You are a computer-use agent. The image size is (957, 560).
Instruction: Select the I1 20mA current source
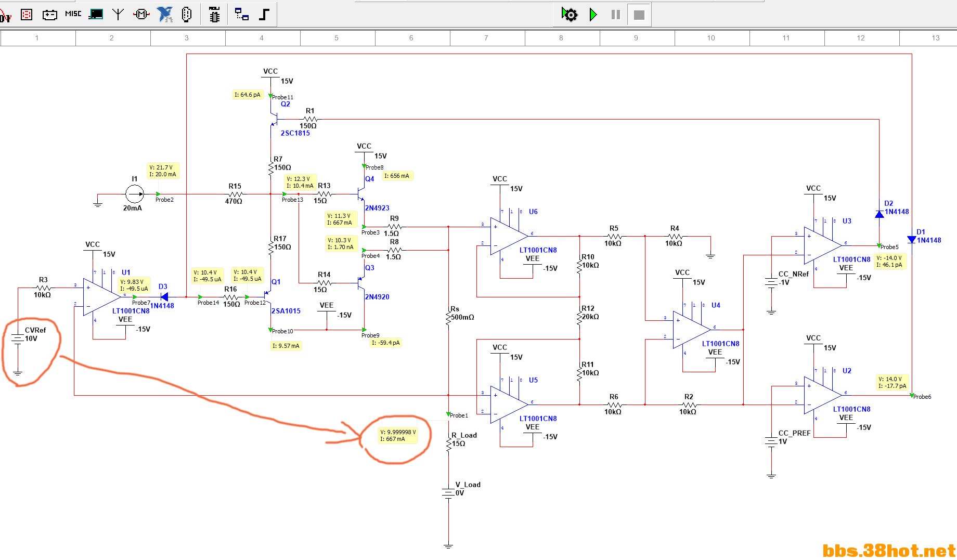coord(134,194)
